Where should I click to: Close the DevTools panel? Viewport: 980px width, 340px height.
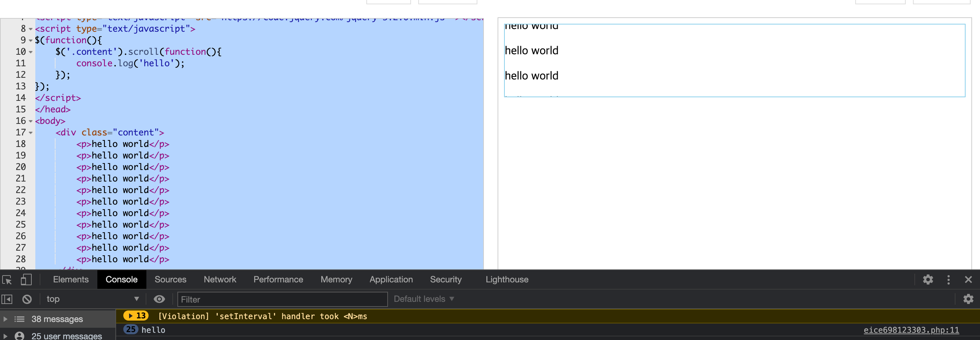pyautogui.click(x=968, y=279)
